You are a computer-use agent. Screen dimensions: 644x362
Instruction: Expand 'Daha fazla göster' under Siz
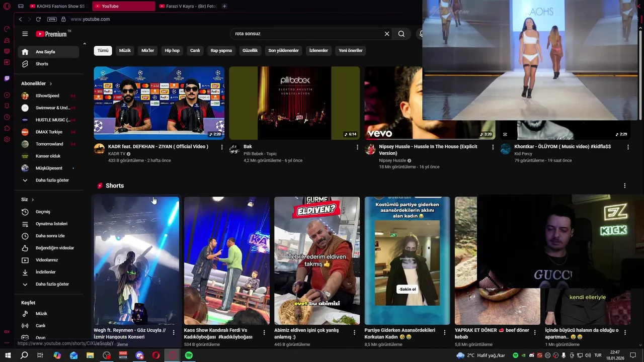click(x=48, y=284)
